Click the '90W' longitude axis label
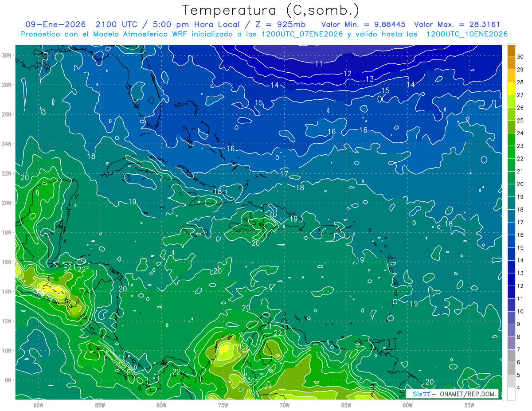This screenshot has height=411, width=532. (x=39, y=405)
